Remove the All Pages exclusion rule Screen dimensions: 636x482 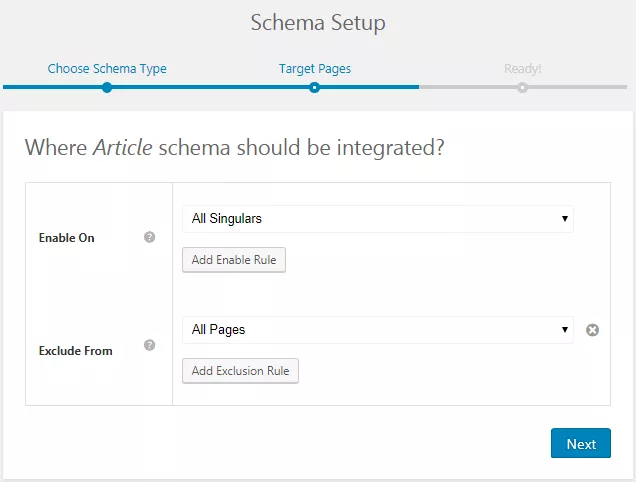[592, 330]
